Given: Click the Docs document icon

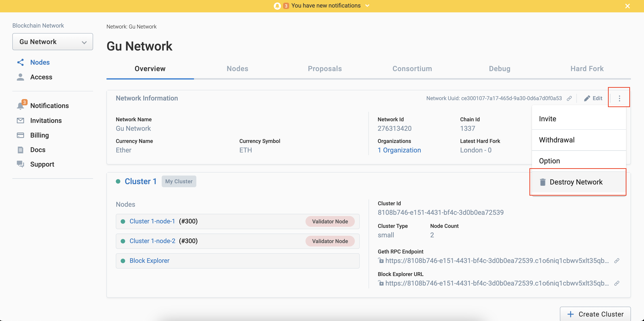Looking at the screenshot, I should (x=20, y=150).
